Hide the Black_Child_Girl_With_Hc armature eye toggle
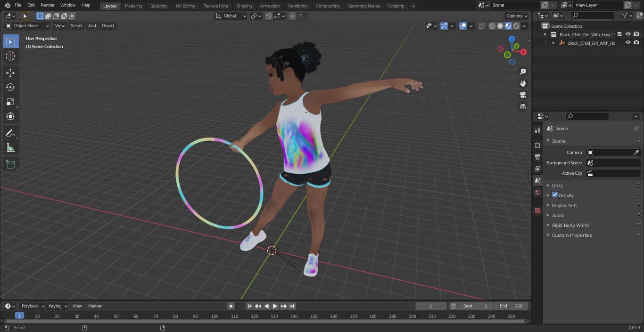Screen dimensions: 644x332 (628, 43)
